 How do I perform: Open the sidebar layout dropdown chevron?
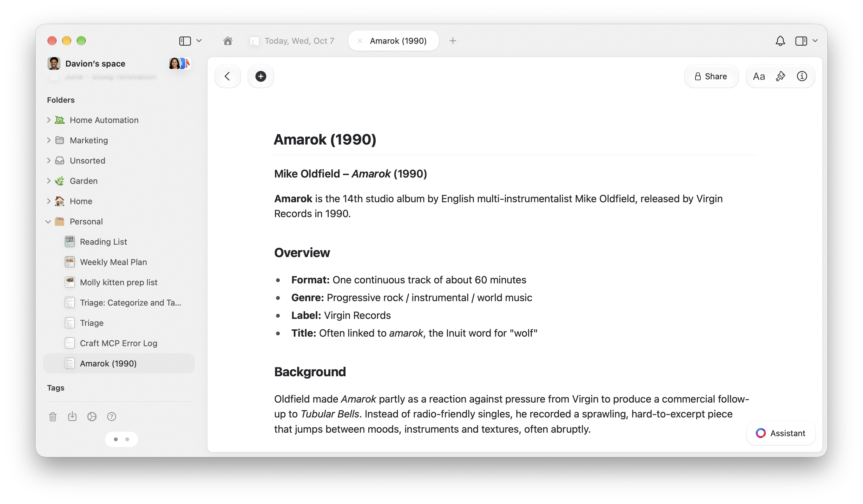199,41
